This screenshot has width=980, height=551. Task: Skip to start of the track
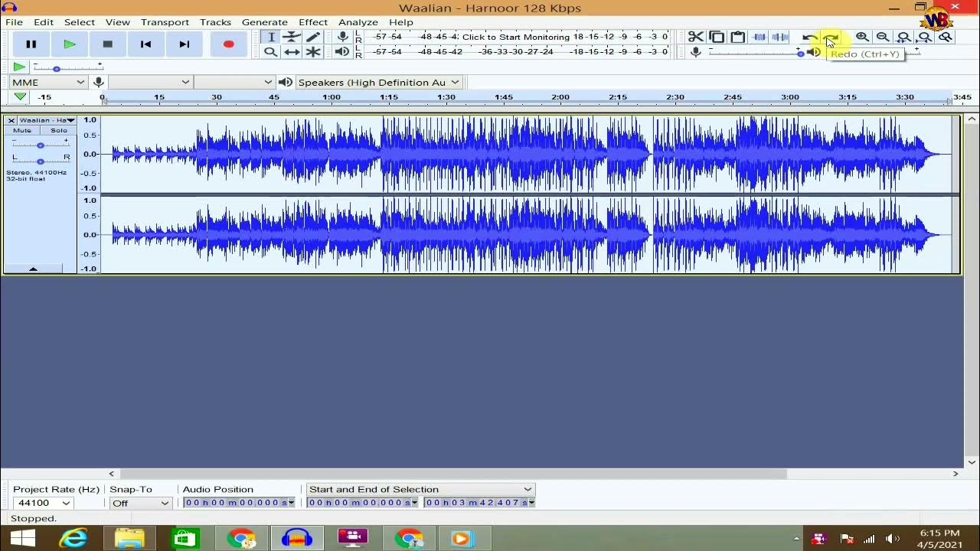pyautogui.click(x=145, y=44)
